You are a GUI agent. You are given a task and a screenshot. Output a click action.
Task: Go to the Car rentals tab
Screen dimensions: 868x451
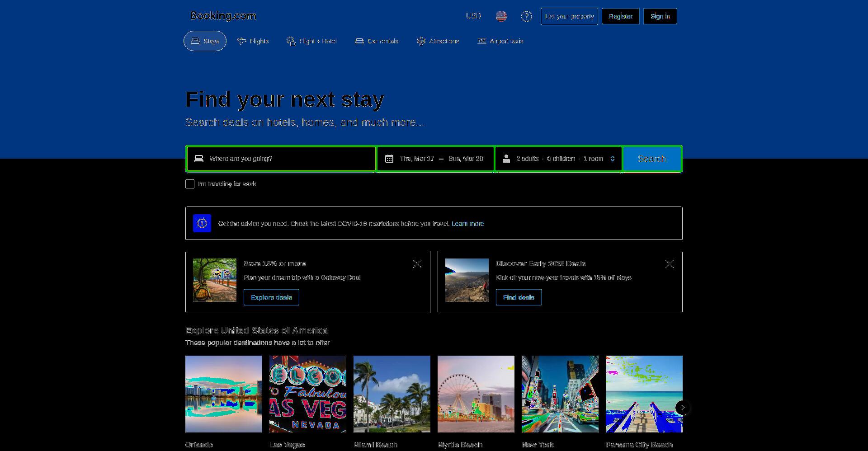click(377, 41)
